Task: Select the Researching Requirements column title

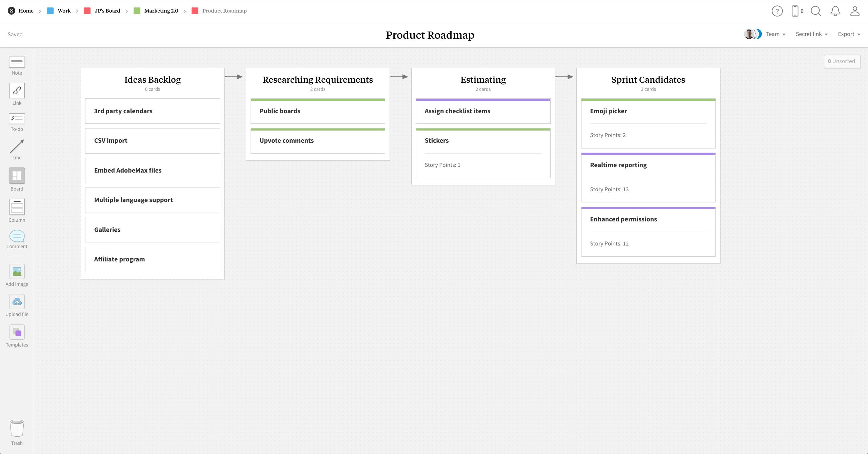Action: [x=318, y=80]
